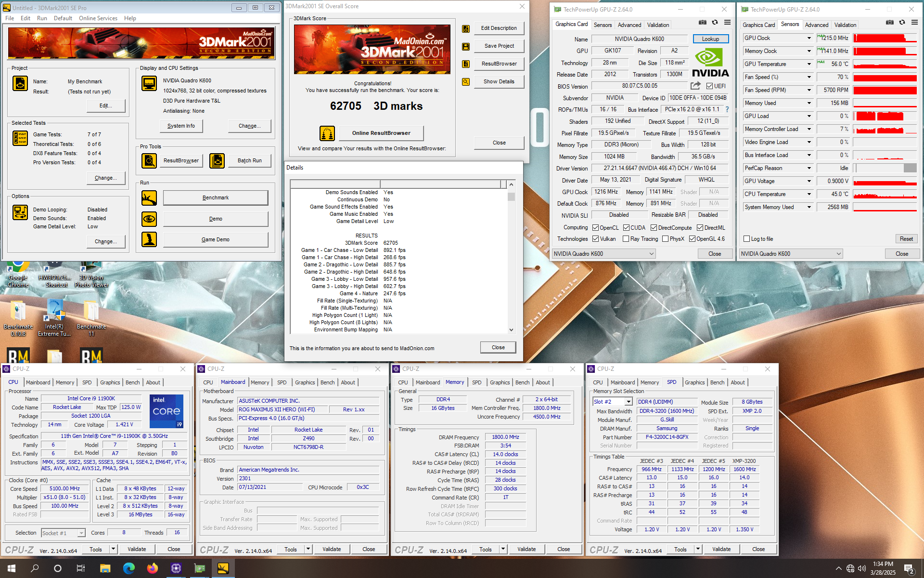Open the Validation tab in GPU-Z Sensors window

845,25
